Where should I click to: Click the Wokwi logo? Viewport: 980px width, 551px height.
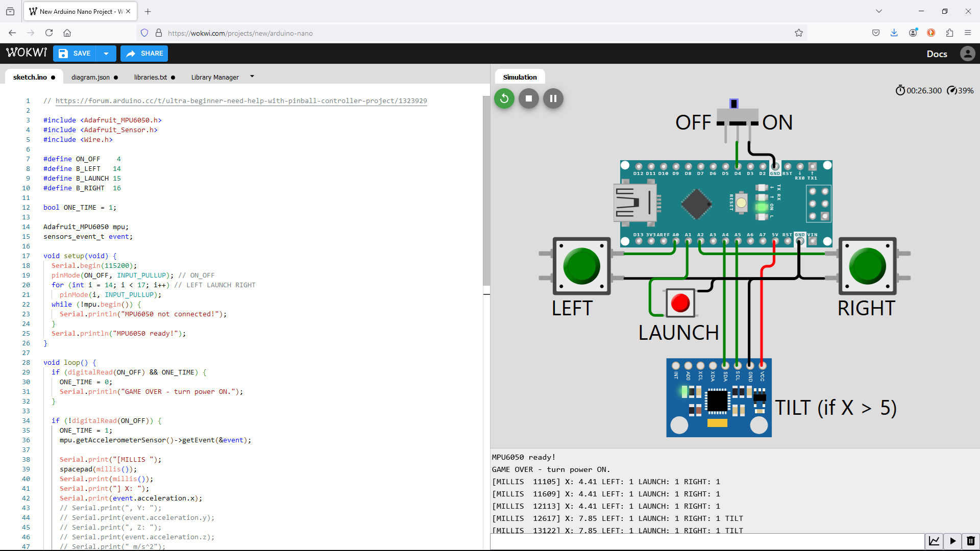(26, 52)
